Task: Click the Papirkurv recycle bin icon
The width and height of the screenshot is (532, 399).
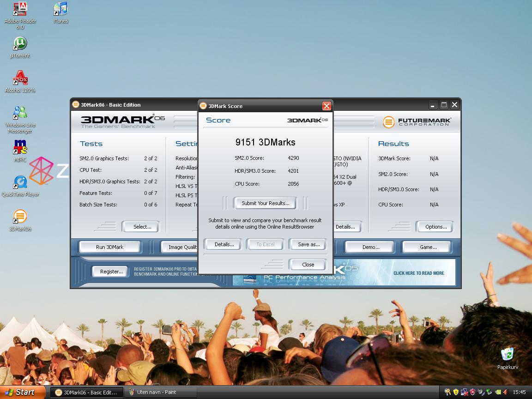Action: click(x=508, y=358)
